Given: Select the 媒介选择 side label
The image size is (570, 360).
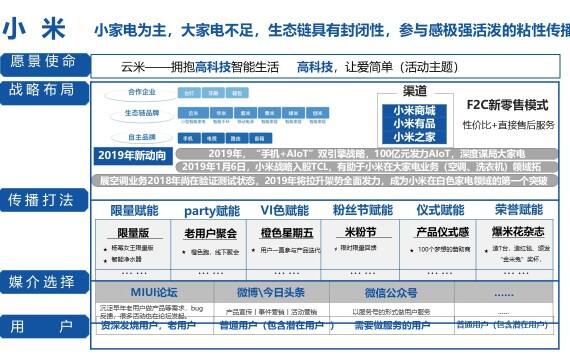Looking at the screenshot, I should pos(44,281).
